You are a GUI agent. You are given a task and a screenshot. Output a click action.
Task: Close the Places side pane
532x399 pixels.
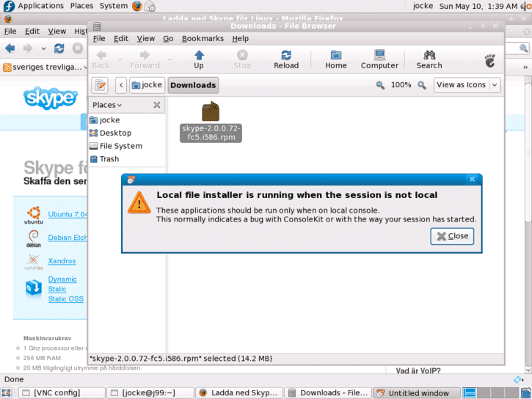point(157,105)
